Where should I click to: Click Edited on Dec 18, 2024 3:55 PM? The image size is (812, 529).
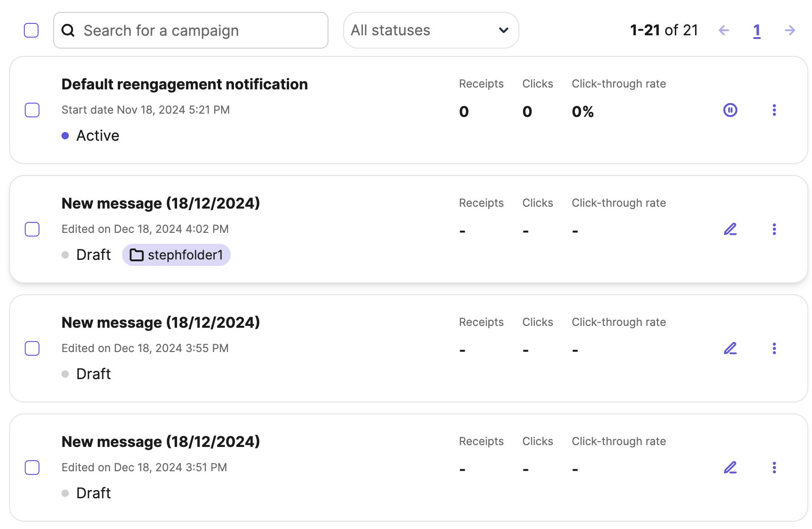[145, 348]
